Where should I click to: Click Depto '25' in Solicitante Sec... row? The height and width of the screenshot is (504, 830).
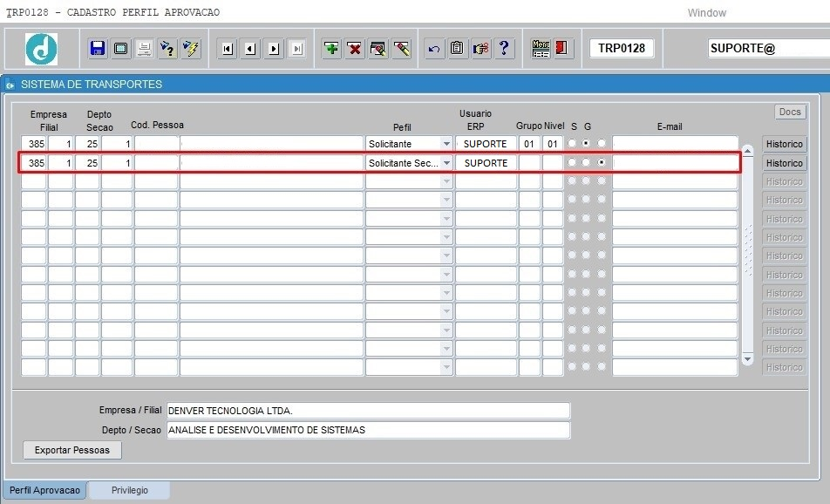pos(87,163)
